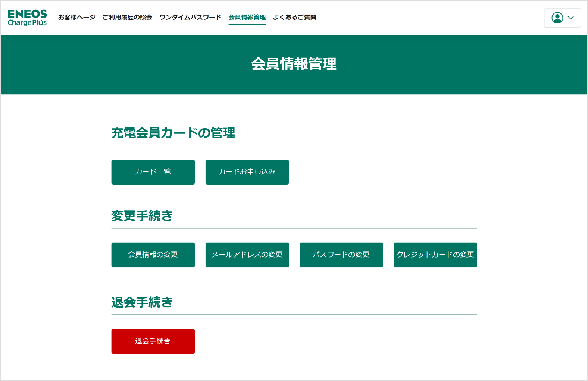The width and height of the screenshot is (588, 381).
Task: Go to お客様ページ in the navigation
Action: click(x=76, y=17)
